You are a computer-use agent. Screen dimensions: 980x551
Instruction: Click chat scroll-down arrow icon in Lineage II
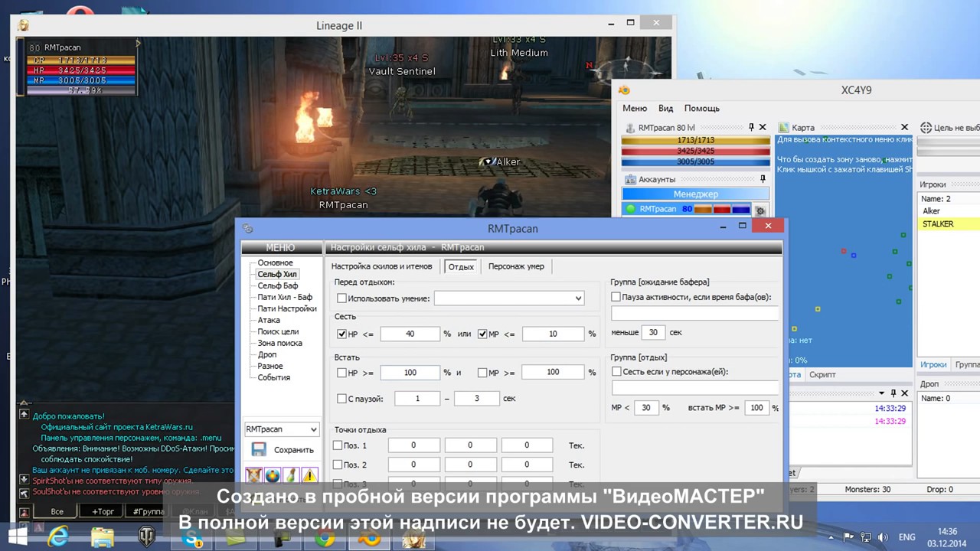point(24,480)
